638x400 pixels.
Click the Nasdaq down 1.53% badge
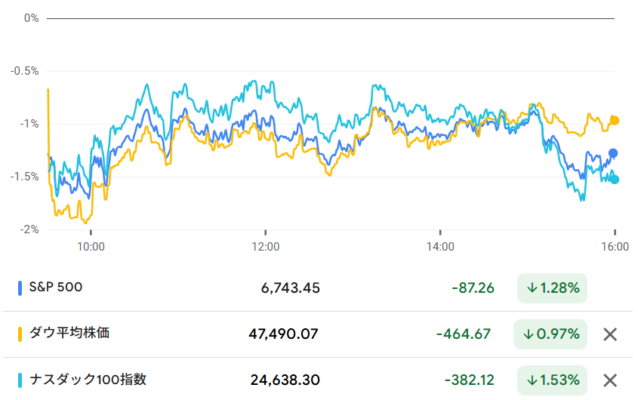(551, 380)
